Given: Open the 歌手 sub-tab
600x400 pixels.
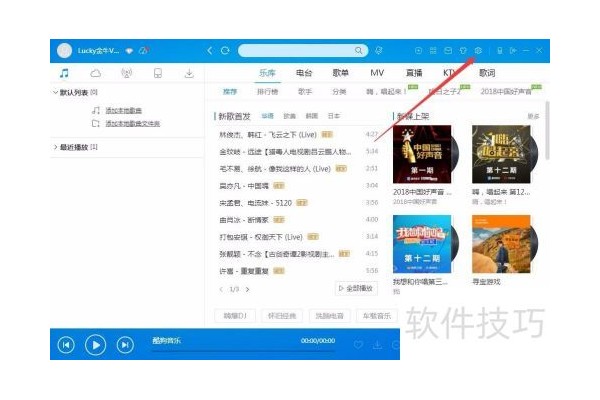Looking at the screenshot, I should pos(305,91).
